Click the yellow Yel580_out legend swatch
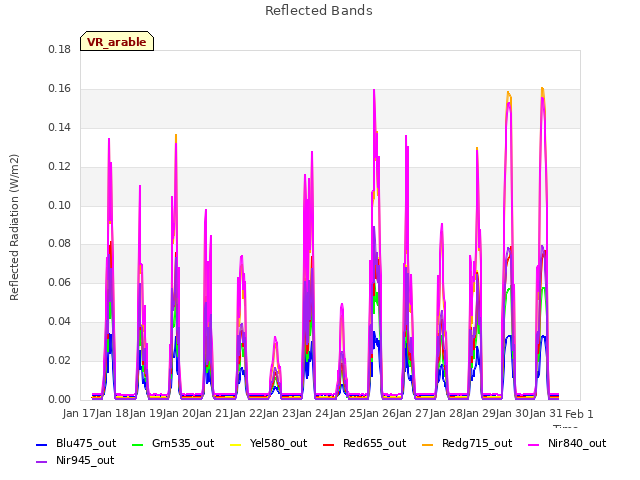Image resolution: width=640 pixels, height=480 pixels. click(x=236, y=444)
